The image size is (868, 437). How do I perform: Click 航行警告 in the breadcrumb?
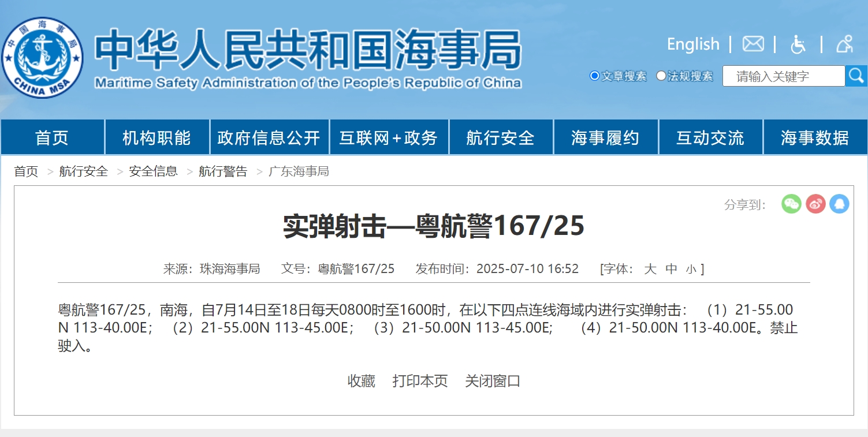(x=223, y=171)
